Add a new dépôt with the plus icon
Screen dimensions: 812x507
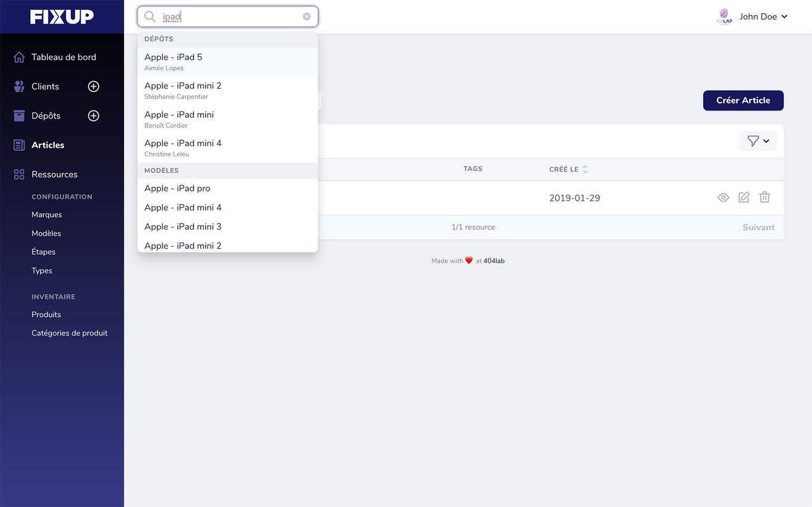(94, 116)
